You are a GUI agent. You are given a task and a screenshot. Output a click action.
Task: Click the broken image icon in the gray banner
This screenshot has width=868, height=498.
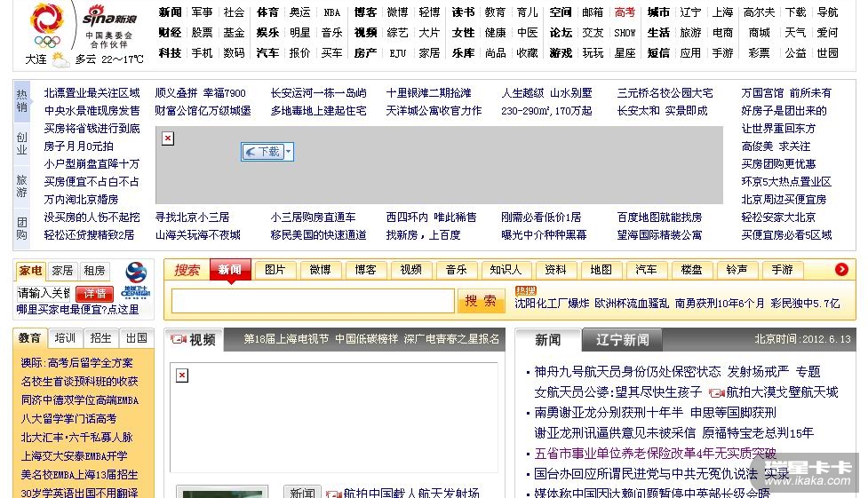click(168, 138)
